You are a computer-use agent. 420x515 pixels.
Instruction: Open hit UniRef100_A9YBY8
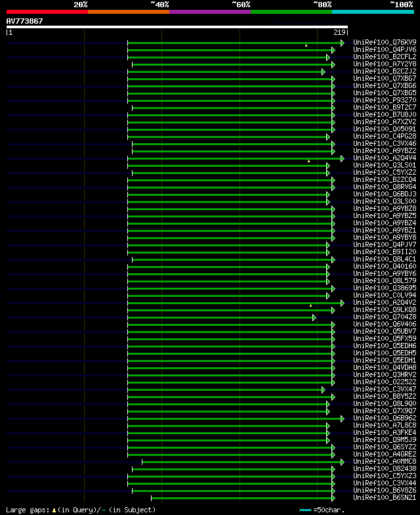pos(385,238)
